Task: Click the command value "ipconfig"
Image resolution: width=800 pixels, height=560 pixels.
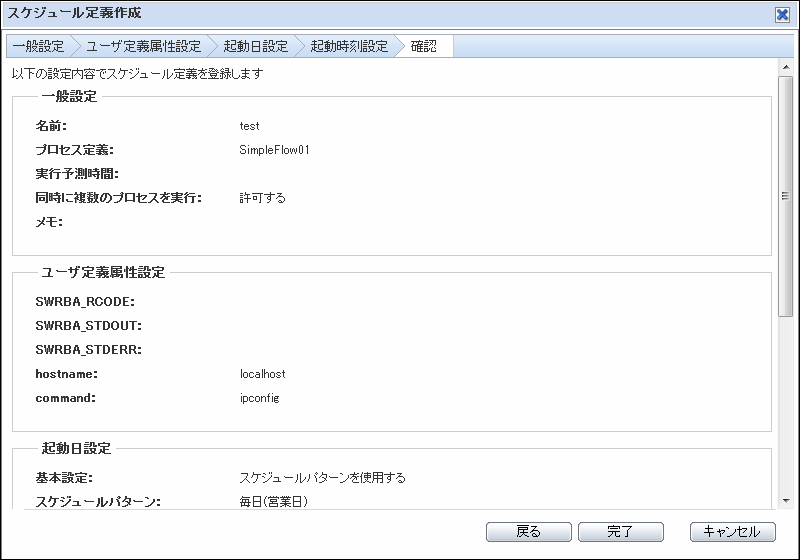Action: point(260,398)
